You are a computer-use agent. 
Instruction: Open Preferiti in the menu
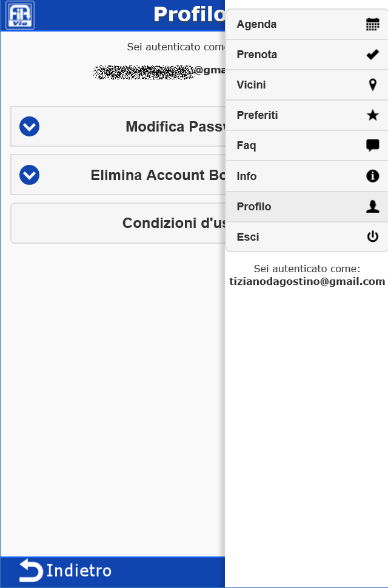258,115
